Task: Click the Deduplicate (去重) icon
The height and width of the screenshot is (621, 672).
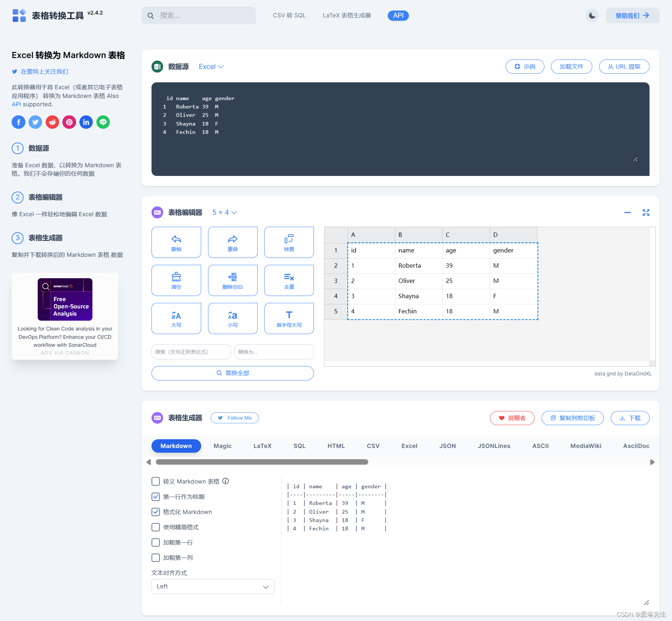Action: tap(289, 277)
